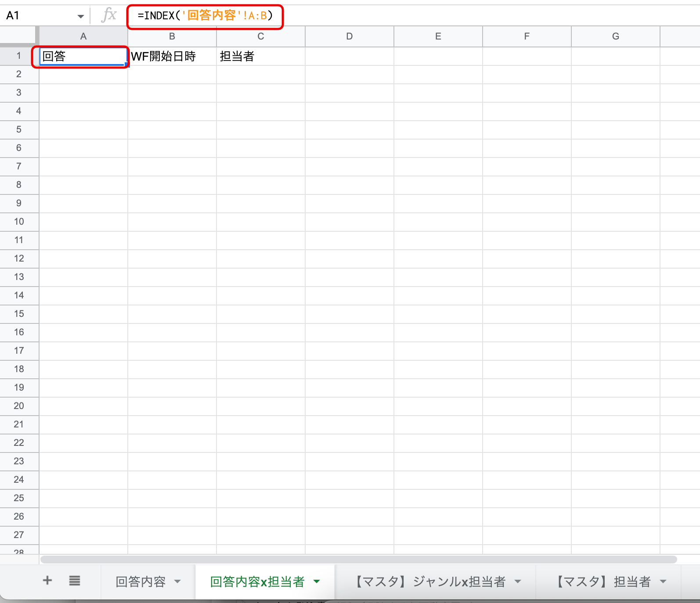Open dropdown arrow on 【マスタ】ジャンルx担当者 tab
The image size is (700, 603).
point(518,581)
